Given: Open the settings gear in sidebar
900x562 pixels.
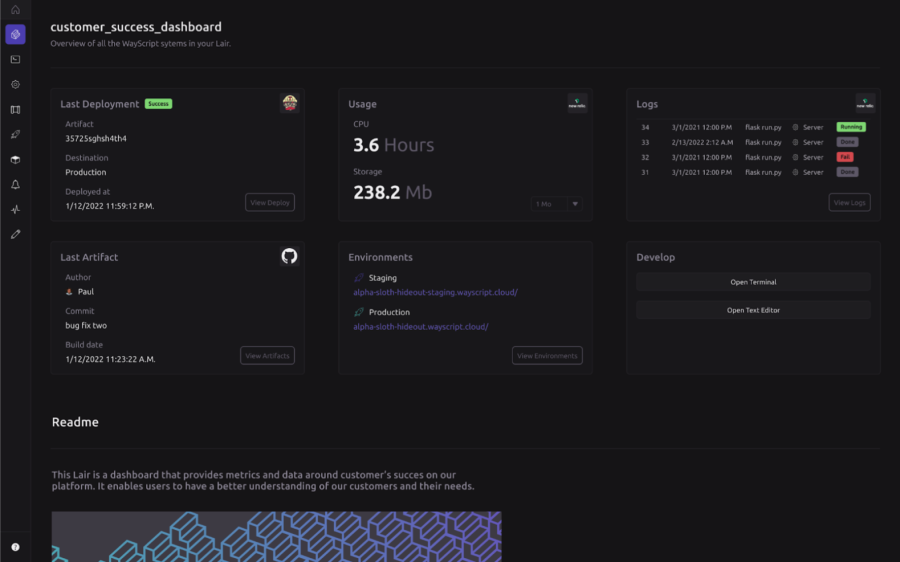Looking at the screenshot, I should pos(15,84).
